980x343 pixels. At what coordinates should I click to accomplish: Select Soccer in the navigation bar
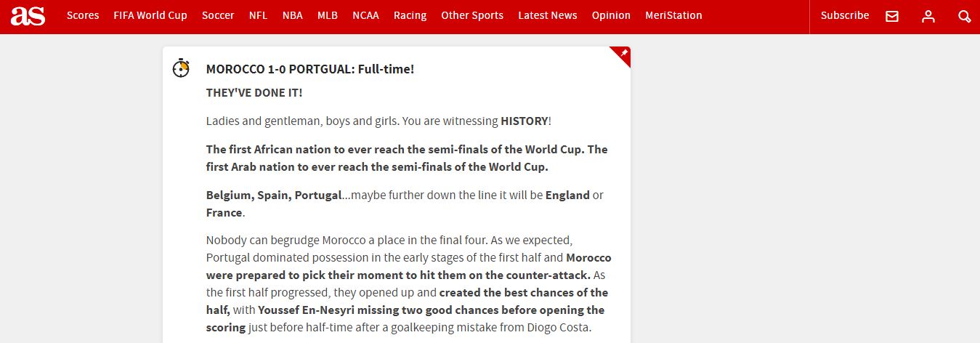point(218,15)
